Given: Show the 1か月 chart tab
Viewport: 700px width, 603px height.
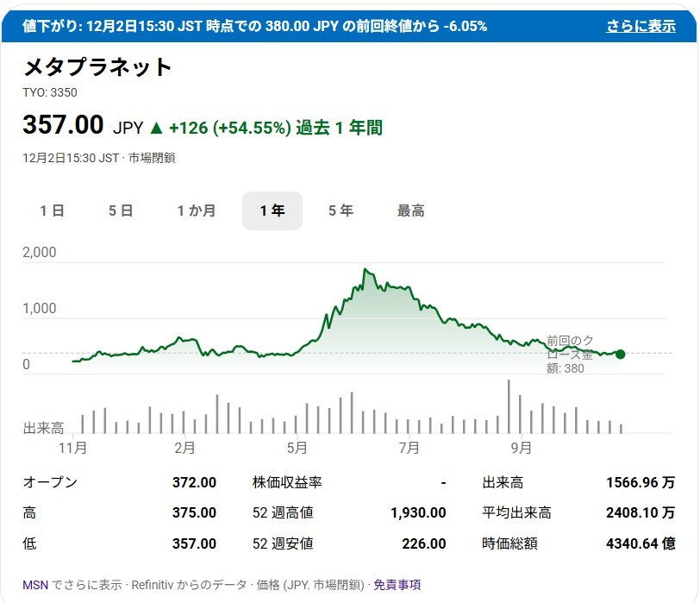Looking at the screenshot, I should (x=197, y=210).
